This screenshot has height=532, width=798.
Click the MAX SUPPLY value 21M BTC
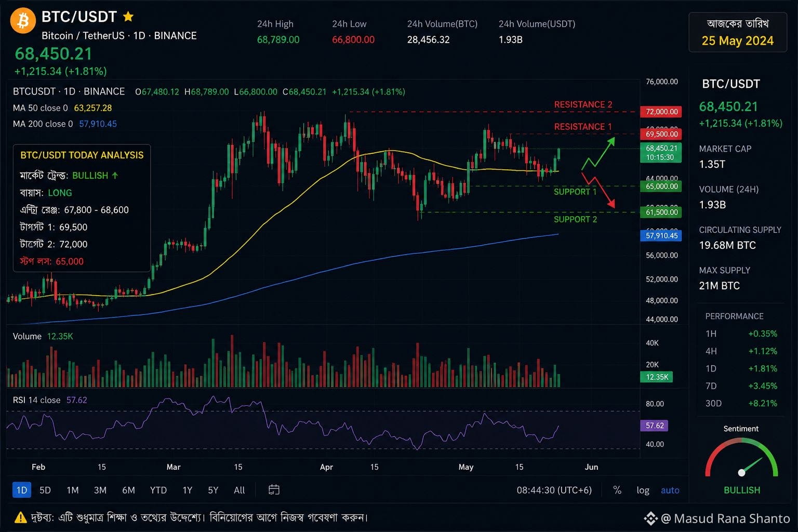tap(720, 286)
